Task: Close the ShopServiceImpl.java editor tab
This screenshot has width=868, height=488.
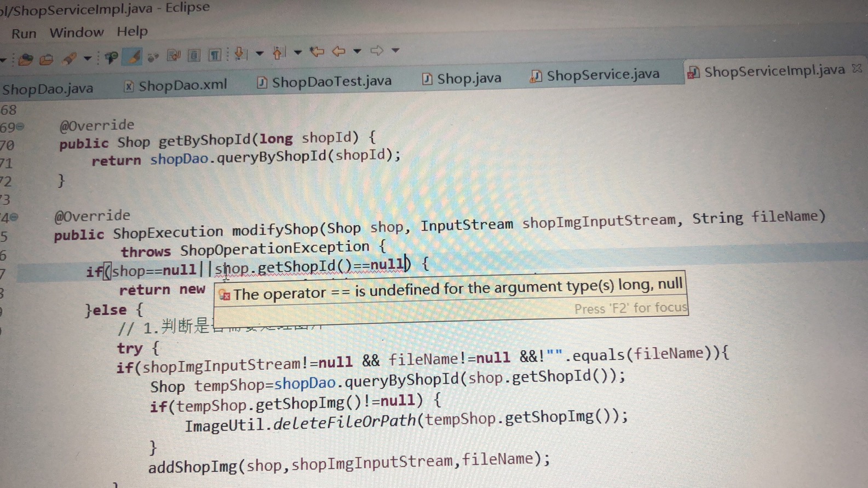Action: point(857,69)
